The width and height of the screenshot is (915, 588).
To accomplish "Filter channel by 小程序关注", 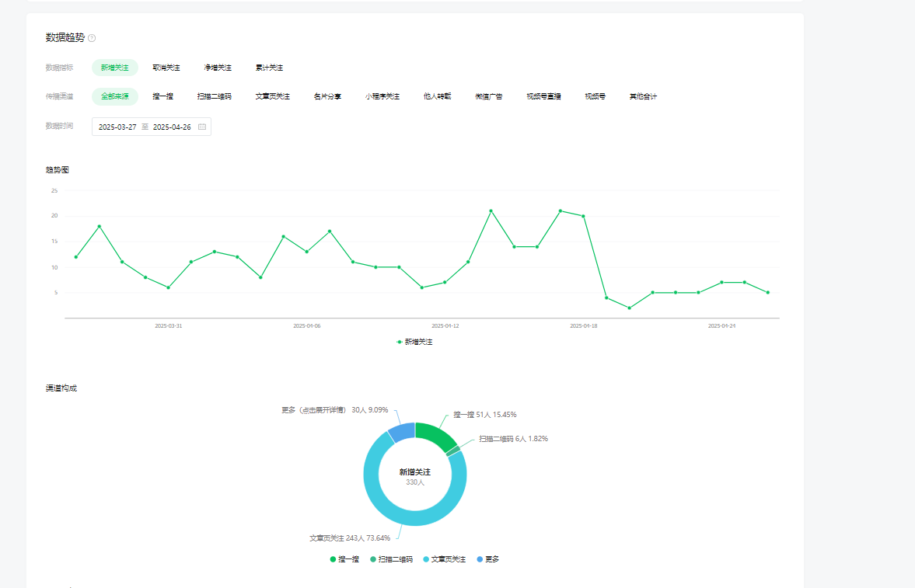I will [382, 96].
